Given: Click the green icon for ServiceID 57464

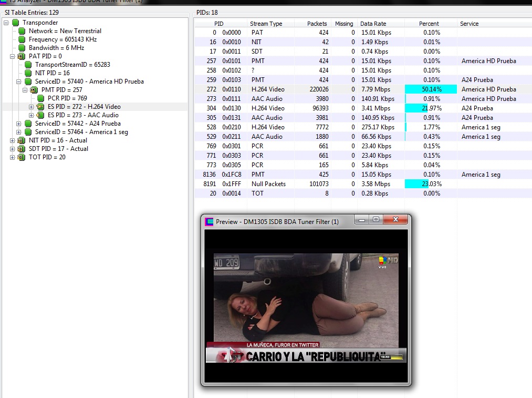Looking at the screenshot, I should (28, 132).
